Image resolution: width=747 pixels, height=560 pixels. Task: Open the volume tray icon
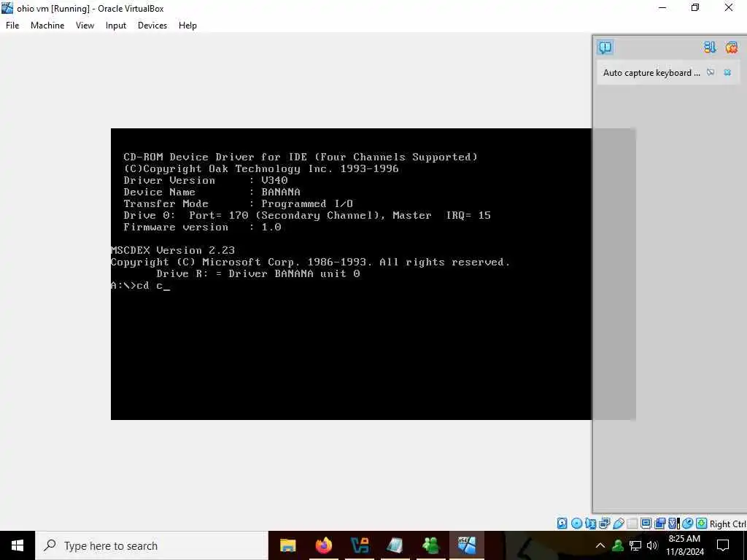[x=652, y=545]
